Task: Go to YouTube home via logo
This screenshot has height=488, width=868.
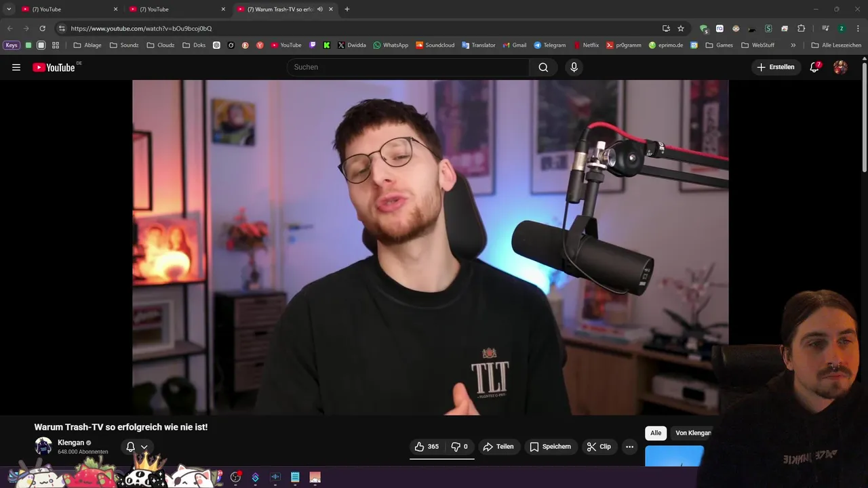Action: [54, 67]
